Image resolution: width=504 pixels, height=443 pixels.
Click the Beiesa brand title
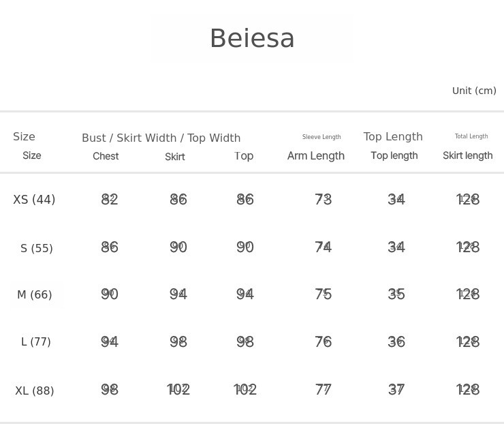pos(252,39)
